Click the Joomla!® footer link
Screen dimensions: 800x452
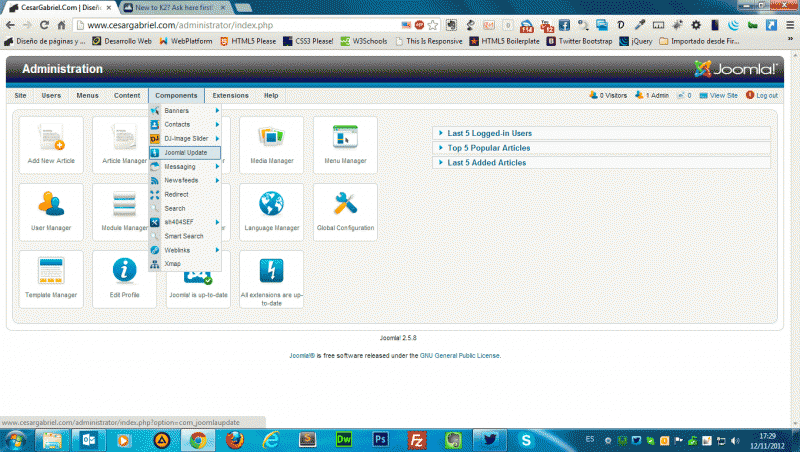[302, 356]
